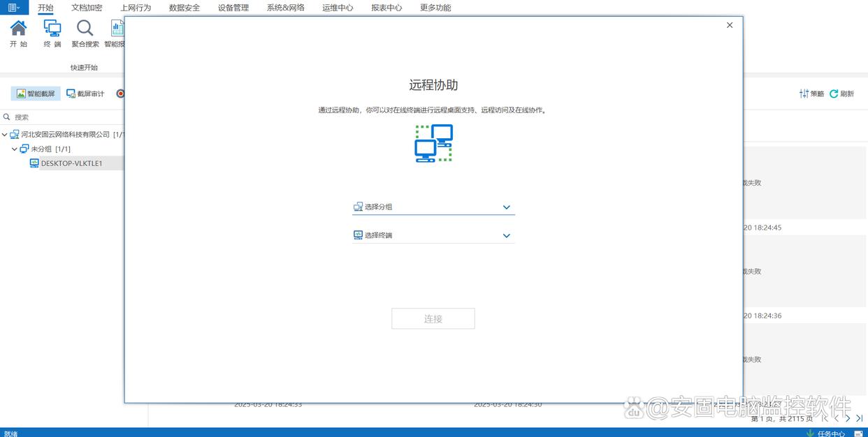Open the 终端 terminals ribbon icon
This screenshot has width=868, height=437.
tap(52, 28)
